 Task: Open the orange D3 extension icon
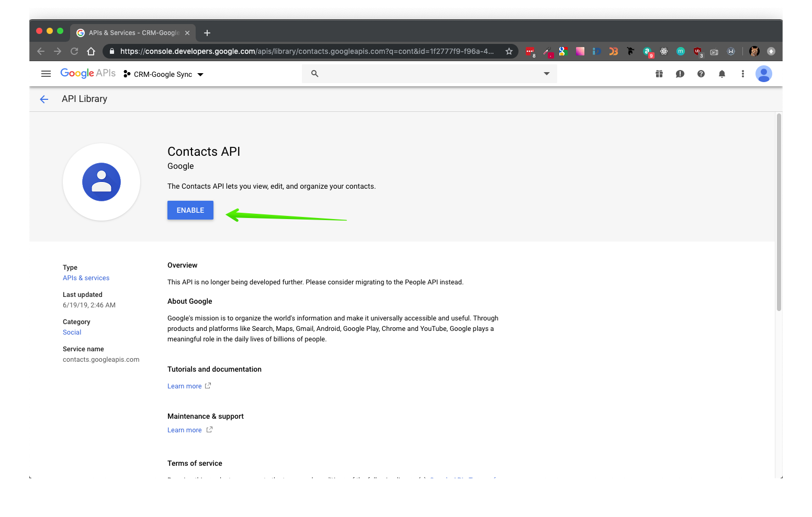coord(614,51)
